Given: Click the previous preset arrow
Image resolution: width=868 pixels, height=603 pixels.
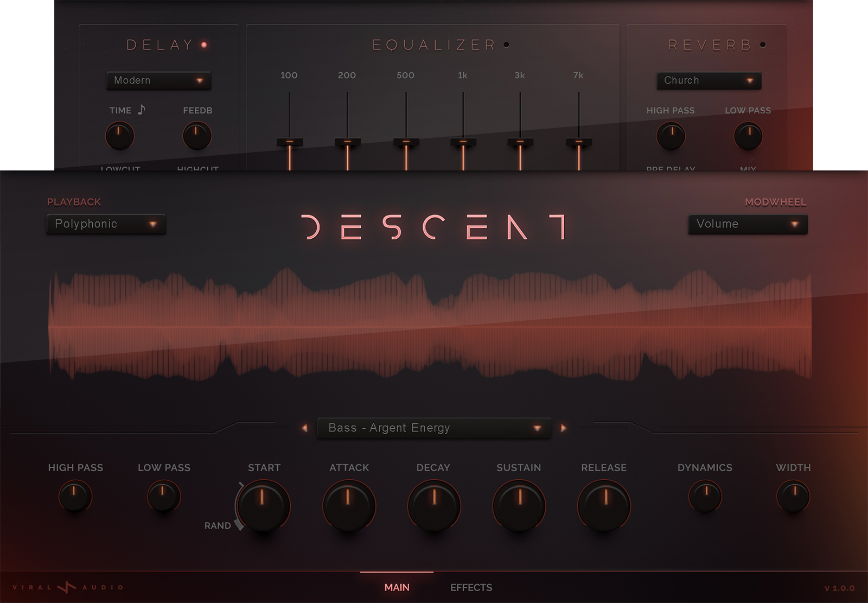Looking at the screenshot, I should (x=305, y=428).
